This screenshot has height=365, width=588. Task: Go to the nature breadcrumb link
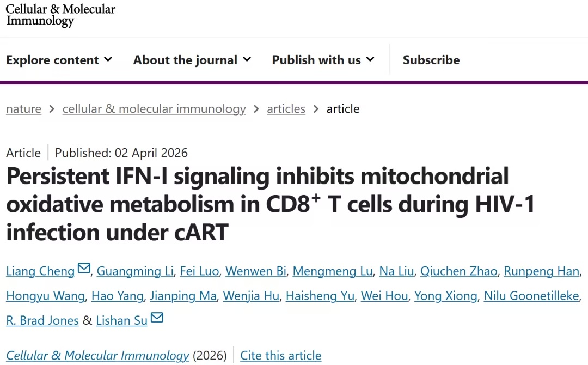pyautogui.click(x=23, y=109)
